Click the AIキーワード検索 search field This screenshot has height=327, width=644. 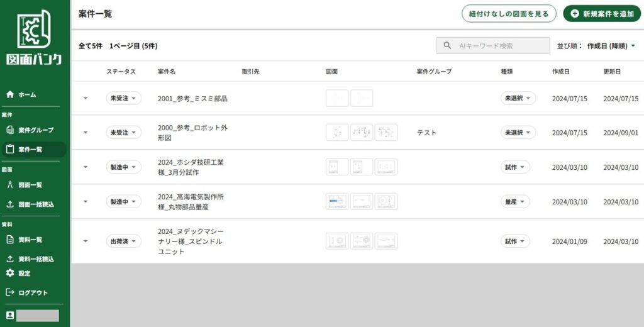coord(498,46)
